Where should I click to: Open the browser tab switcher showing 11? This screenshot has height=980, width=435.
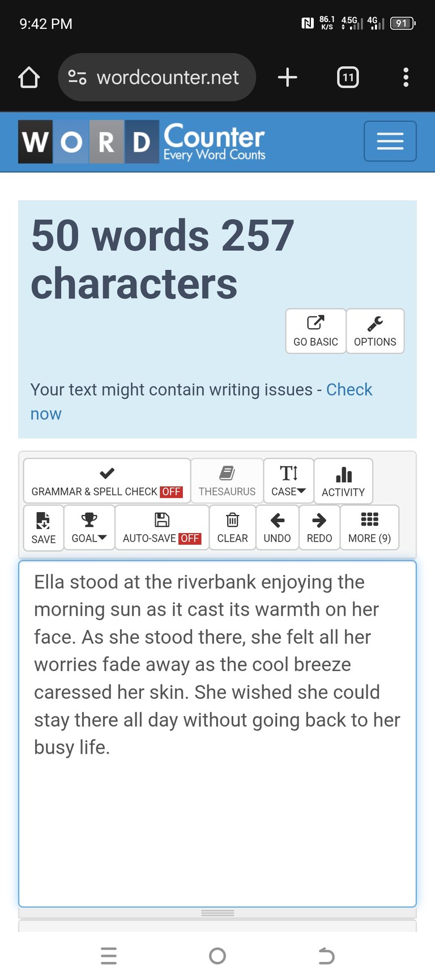[348, 78]
